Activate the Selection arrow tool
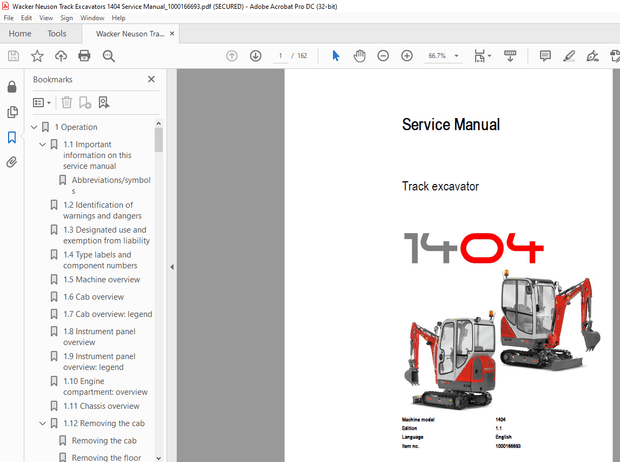 pos(336,56)
